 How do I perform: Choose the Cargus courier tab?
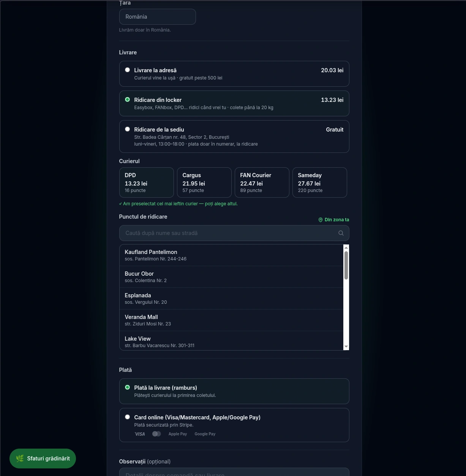coord(204,182)
